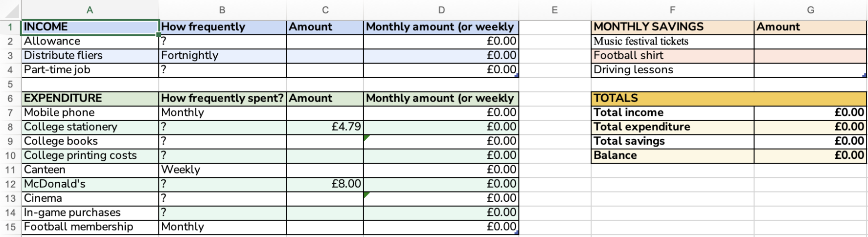Select column D header
868x237 pixels.
pyautogui.click(x=441, y=10)
